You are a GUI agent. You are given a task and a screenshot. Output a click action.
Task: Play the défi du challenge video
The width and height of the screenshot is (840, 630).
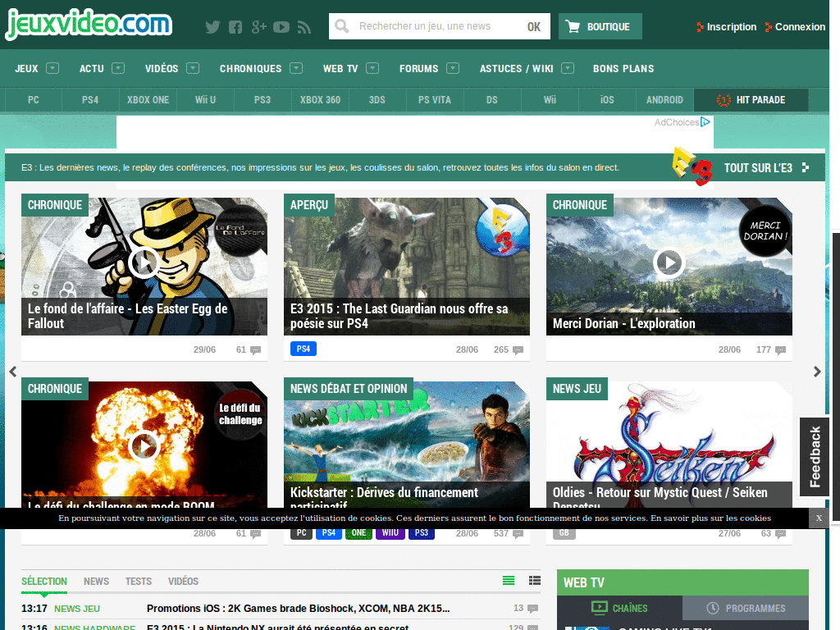[144, 446]
